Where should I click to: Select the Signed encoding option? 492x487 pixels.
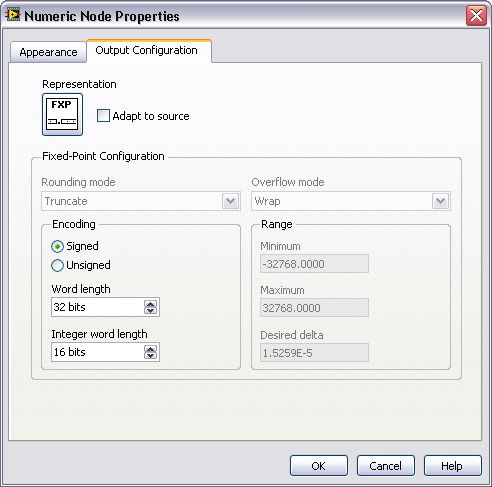point(57,246)
